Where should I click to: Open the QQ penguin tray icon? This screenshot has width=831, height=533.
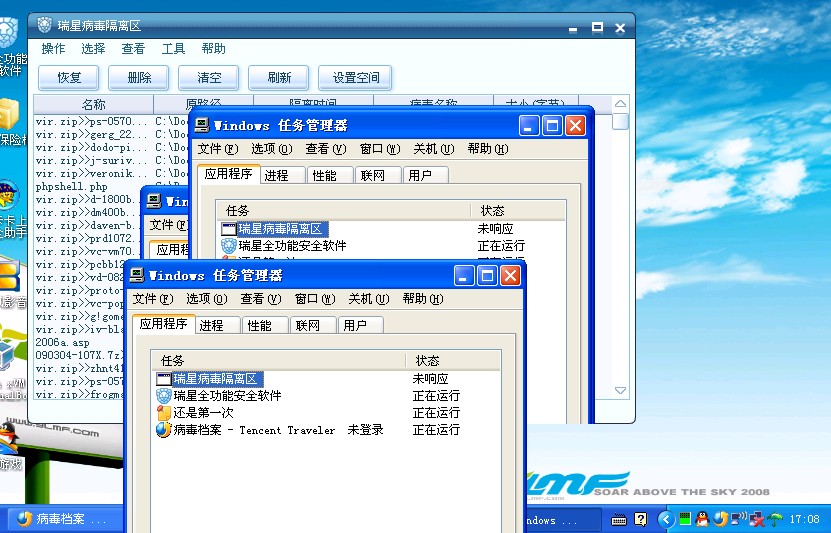[702, 519]
